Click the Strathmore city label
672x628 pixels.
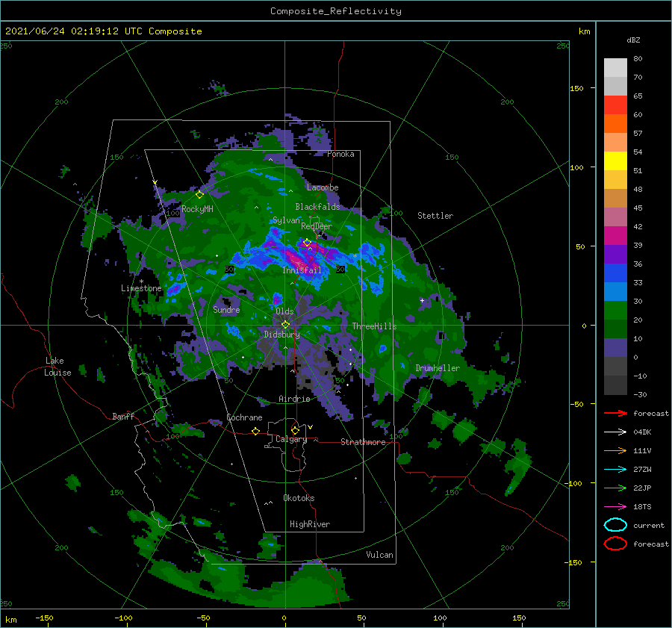click(x=363, y=442)
